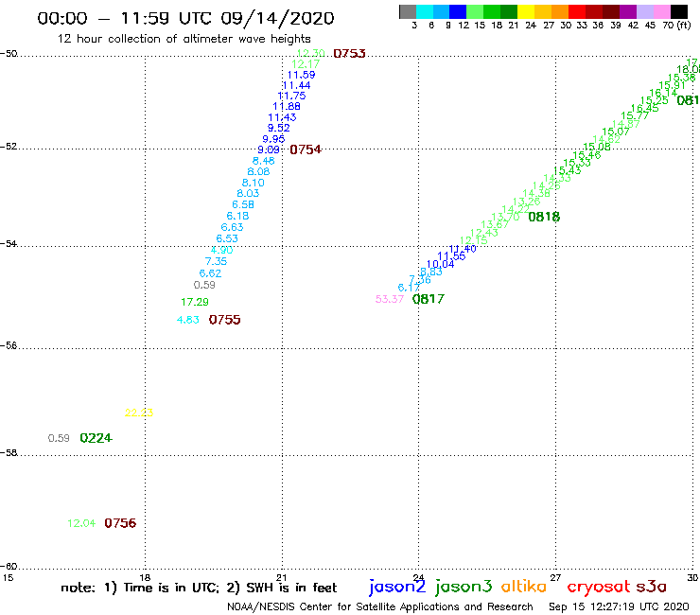
Task: Click the -52 latitude axis label
Action: (9, 147)
